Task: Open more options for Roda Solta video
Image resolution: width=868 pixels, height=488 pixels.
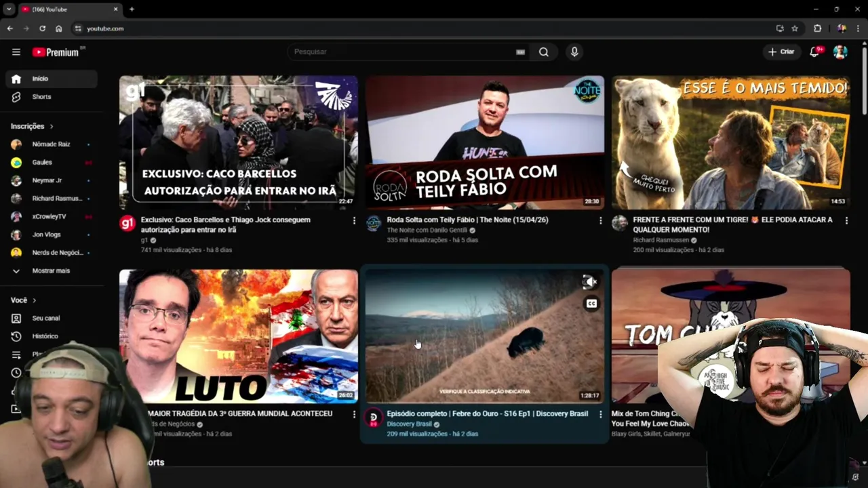Action: click(600, 221)
